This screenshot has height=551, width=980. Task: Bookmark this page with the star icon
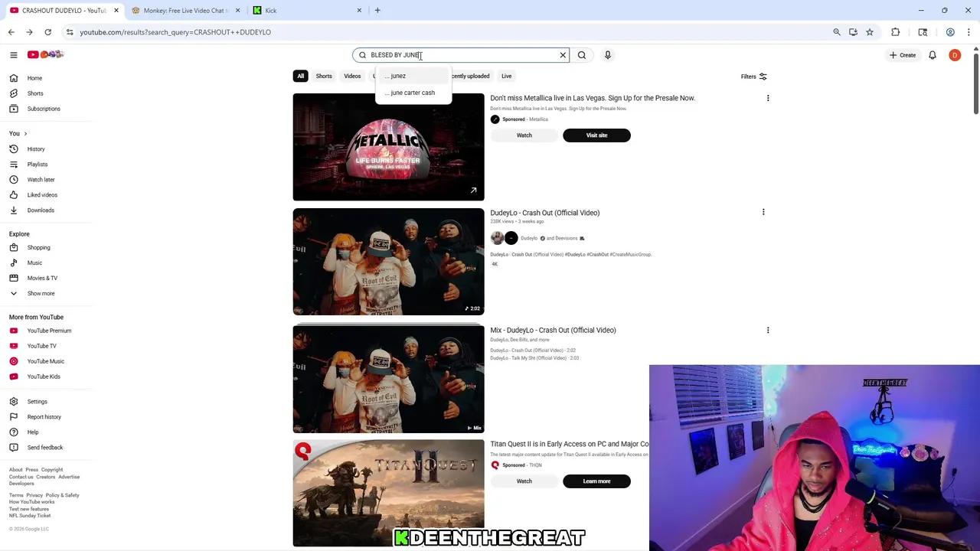[870, 32]
